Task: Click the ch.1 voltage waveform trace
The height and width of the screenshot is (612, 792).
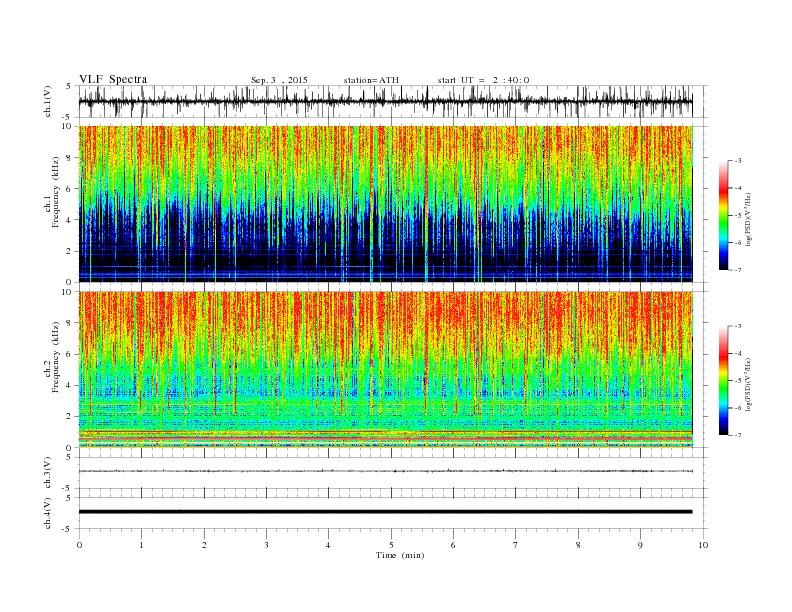Action: click(385, 101)
